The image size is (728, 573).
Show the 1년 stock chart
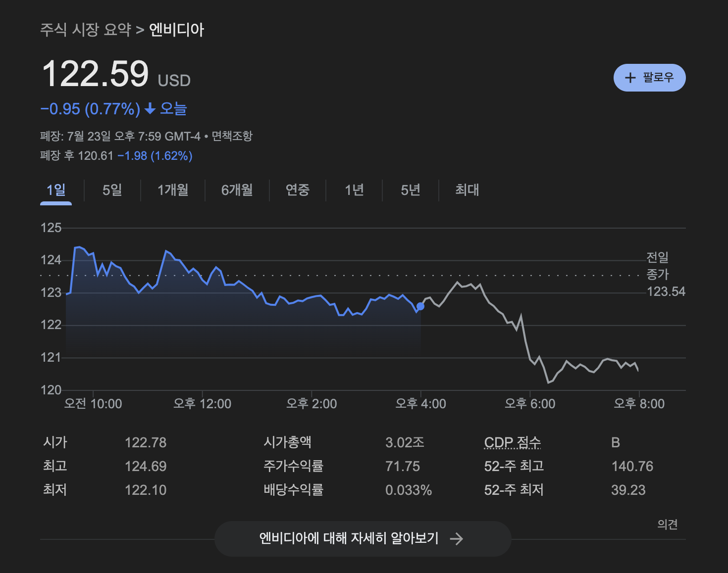pyautogui.click(x=354, y=190)
